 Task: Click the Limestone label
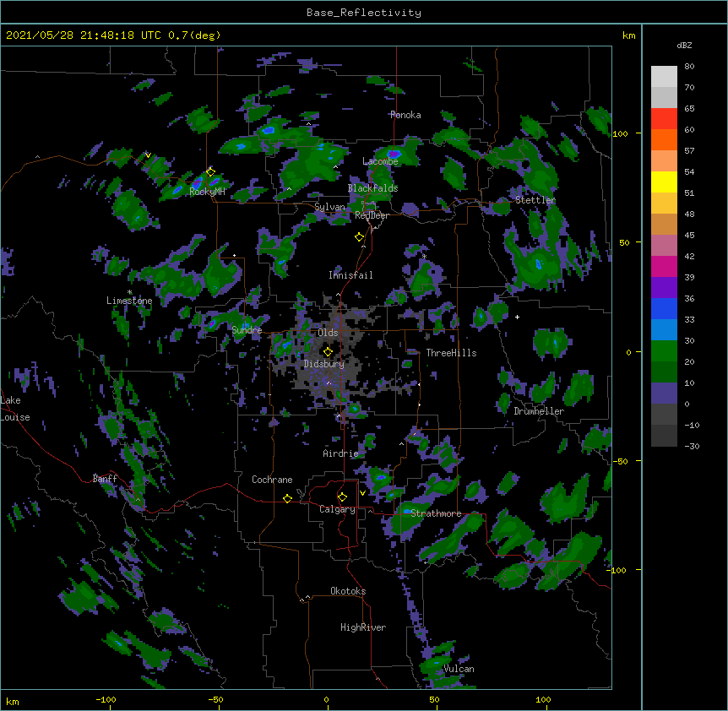point(129,301)
